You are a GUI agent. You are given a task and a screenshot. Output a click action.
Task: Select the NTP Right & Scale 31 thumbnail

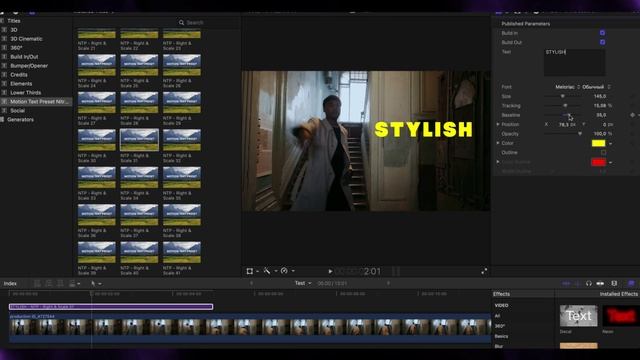click(139, 140)
